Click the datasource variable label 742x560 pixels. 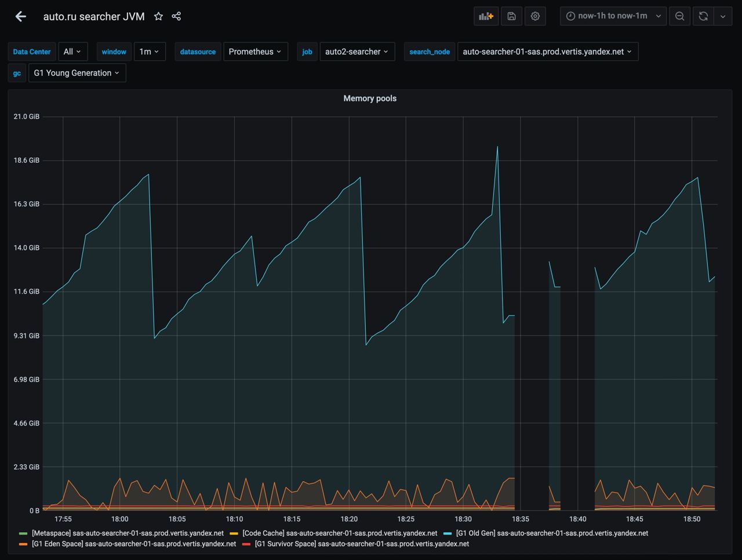[x=198, y=52]
